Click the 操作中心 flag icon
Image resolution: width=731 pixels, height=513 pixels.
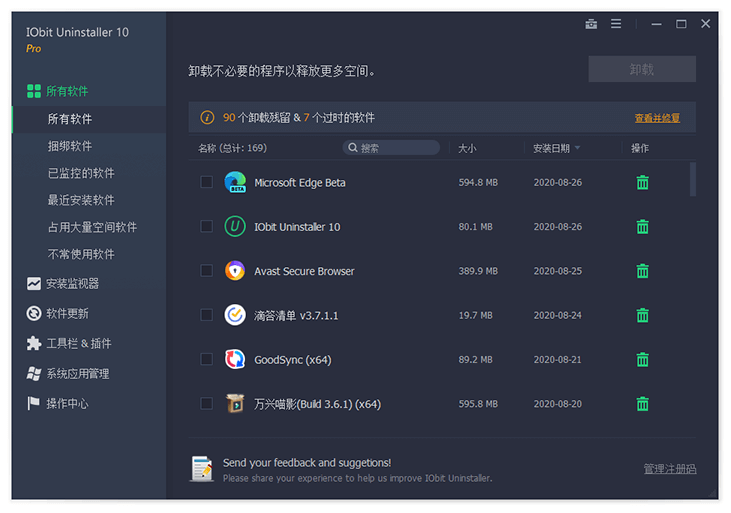coord(34,403)
